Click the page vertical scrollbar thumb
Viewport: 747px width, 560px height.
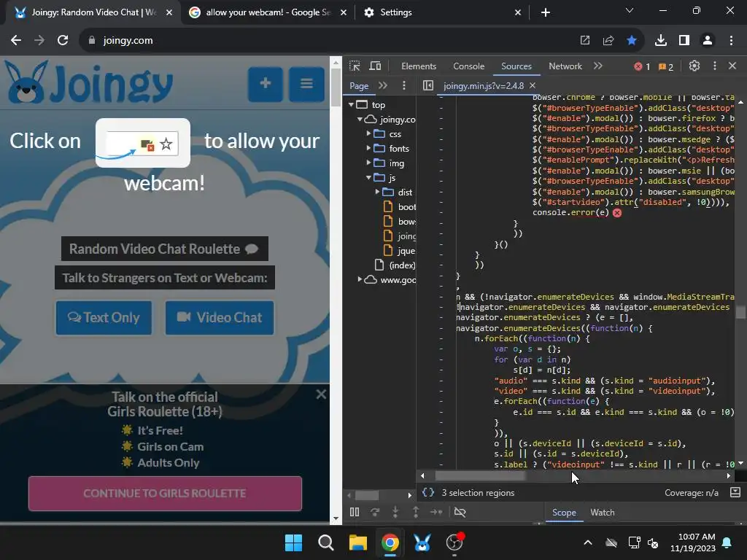pos(336,87)
